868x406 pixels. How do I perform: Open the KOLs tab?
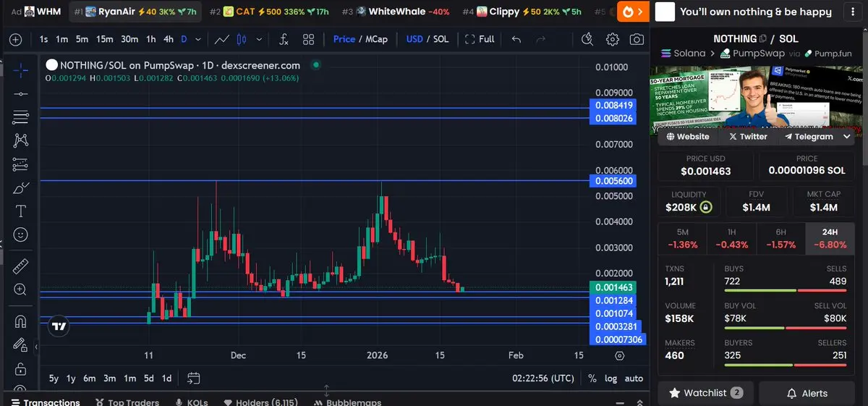coord(191,402)
